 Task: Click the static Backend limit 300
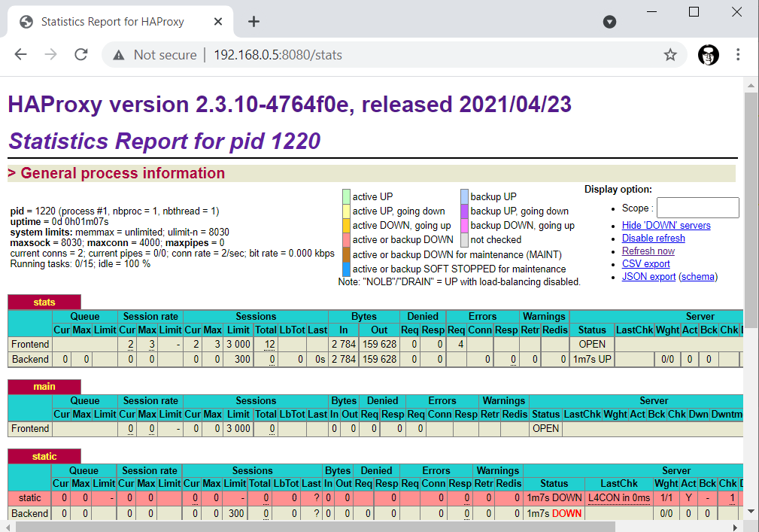pyautogui.click(x=236, y=513)
